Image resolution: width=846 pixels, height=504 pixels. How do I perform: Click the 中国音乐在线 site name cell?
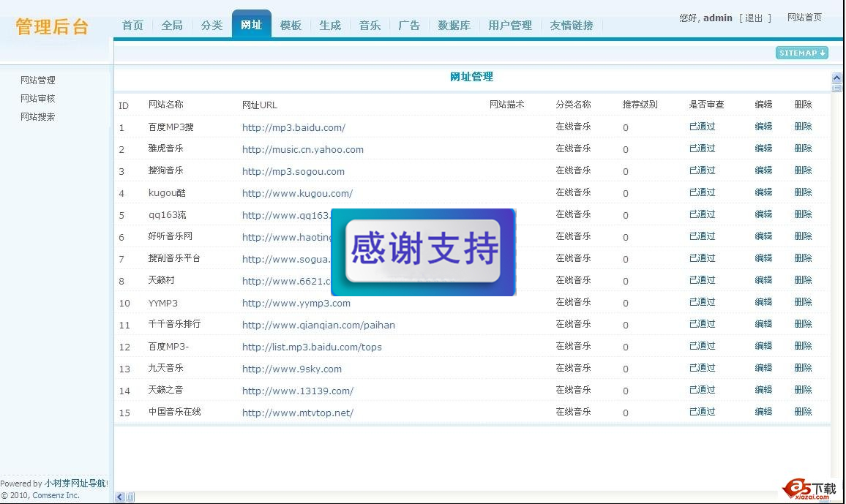pos(174,413)
